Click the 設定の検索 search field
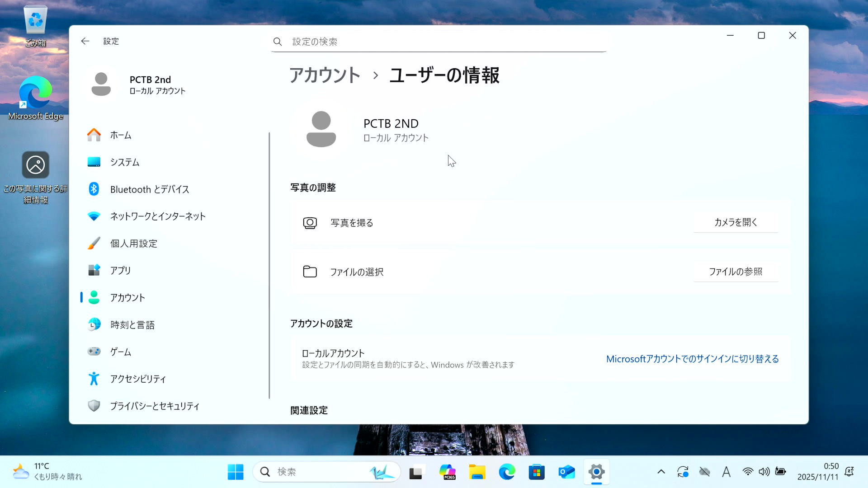The image size is (868, 488). (439, 42)
